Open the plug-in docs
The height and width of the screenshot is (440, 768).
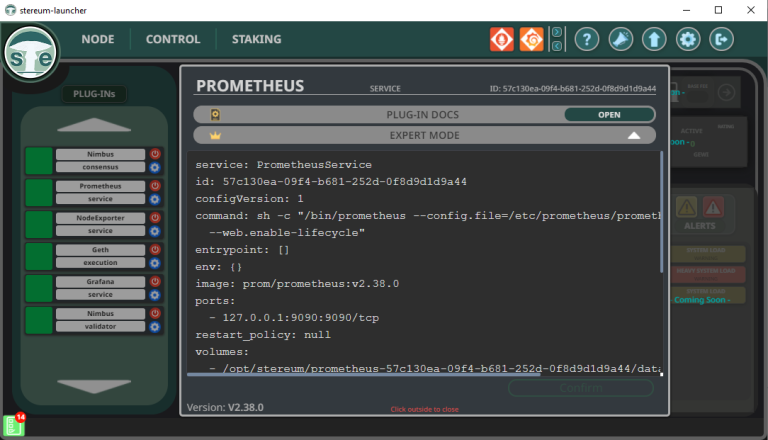[x=609, y=115]
